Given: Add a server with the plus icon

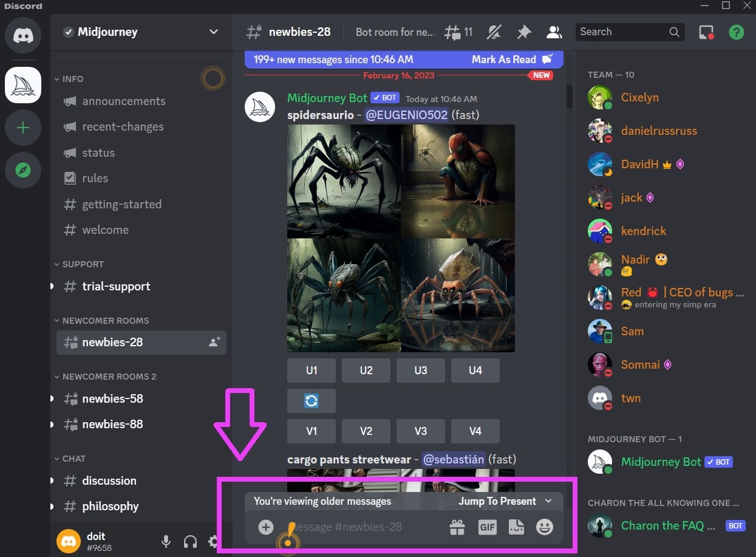Looking at the screenshot, I should (23, 128).
